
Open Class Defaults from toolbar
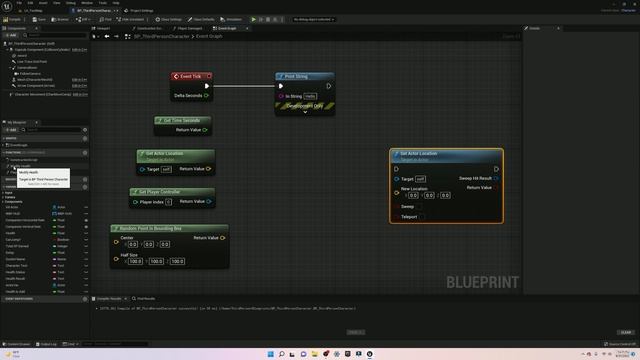(x=201, y=19)
